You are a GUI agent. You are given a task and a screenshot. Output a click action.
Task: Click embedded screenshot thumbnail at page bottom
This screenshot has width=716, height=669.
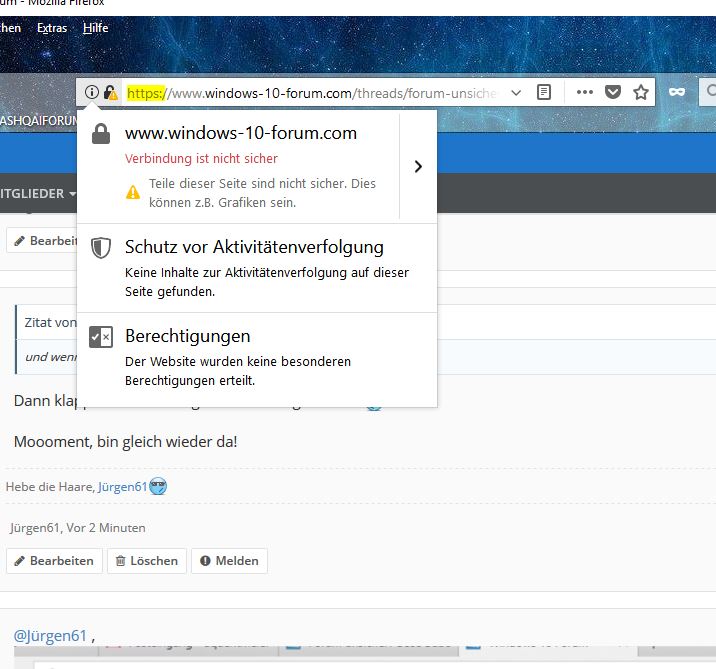click(365, 657)
